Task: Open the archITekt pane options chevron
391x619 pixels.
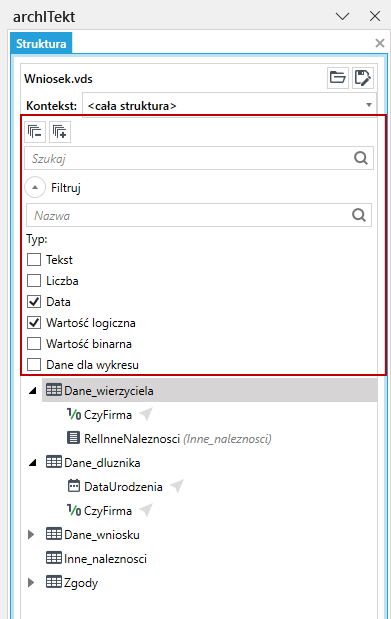Action: click(x=342, y=16)
